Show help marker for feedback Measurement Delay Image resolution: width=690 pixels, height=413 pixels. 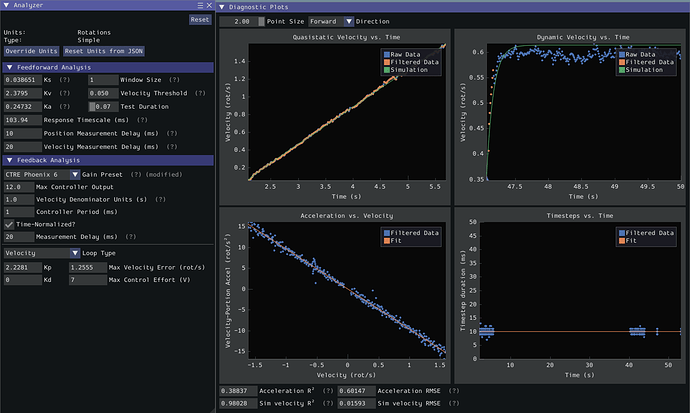(x=131, y=237)
